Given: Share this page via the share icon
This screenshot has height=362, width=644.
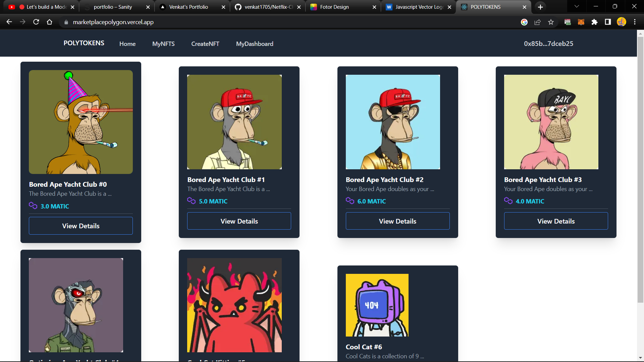Looking at the screenshot, I should point(538,22).
